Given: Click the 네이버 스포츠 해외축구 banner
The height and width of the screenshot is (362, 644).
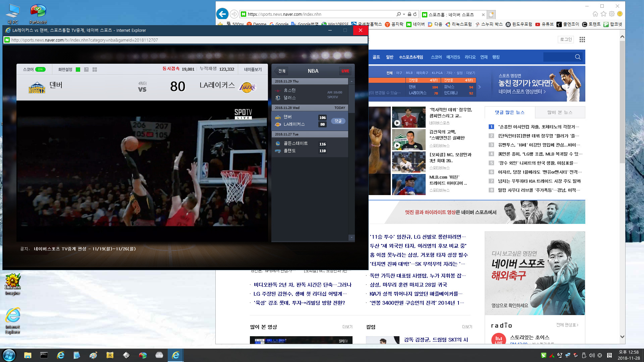Looking at the screenshot, I should pos(535,273).
